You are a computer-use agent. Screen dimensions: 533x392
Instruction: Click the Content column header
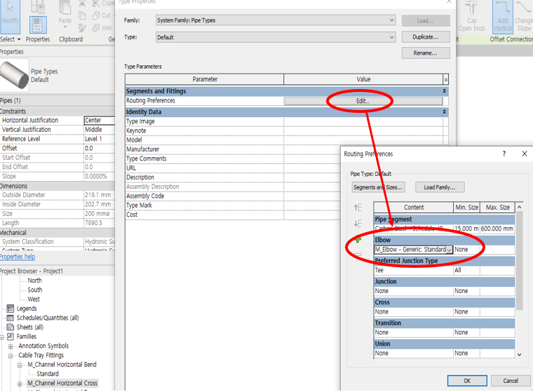414,208
